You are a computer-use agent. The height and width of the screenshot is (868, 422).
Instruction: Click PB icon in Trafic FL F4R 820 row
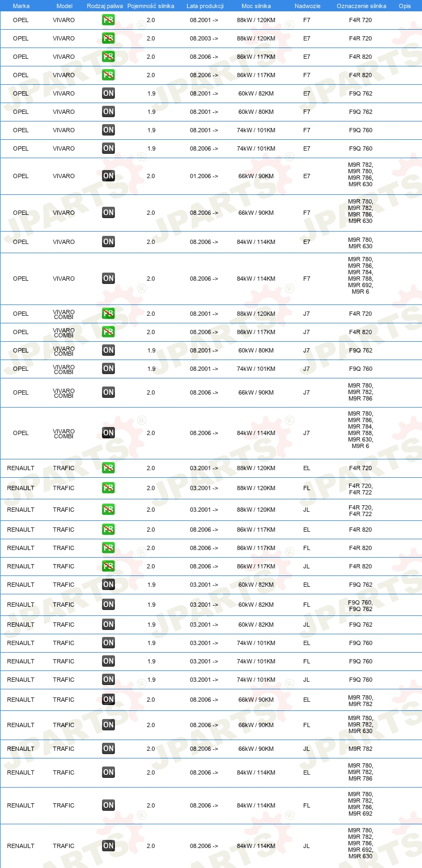(x=108, y=548)
